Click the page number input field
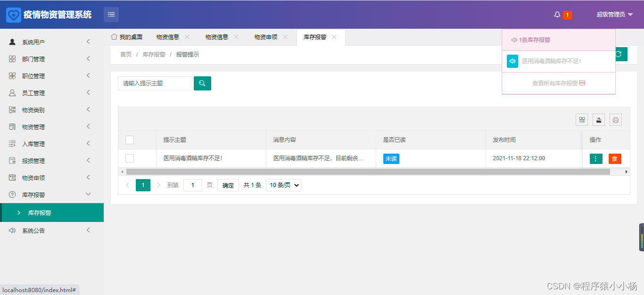 point(193,185)
